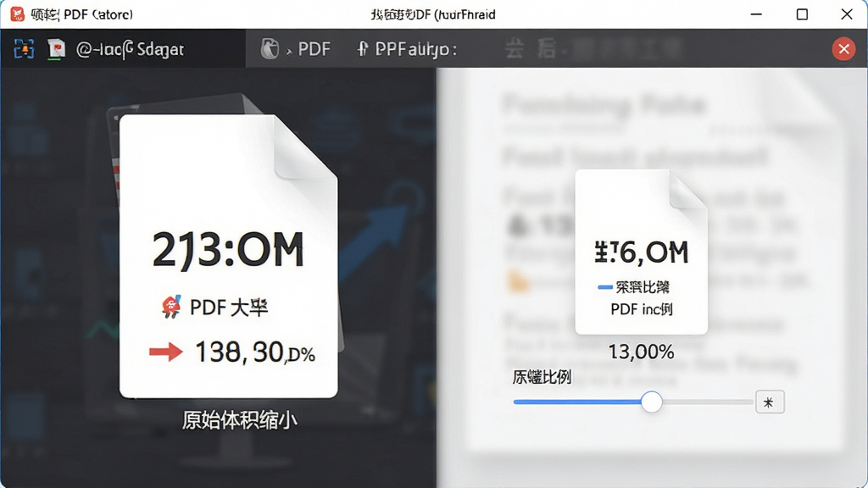Image resolution: width=868 pixels, height=488 pixels.
Task: Click the red PDF mascot icon on card
Action: click(171, 307)
